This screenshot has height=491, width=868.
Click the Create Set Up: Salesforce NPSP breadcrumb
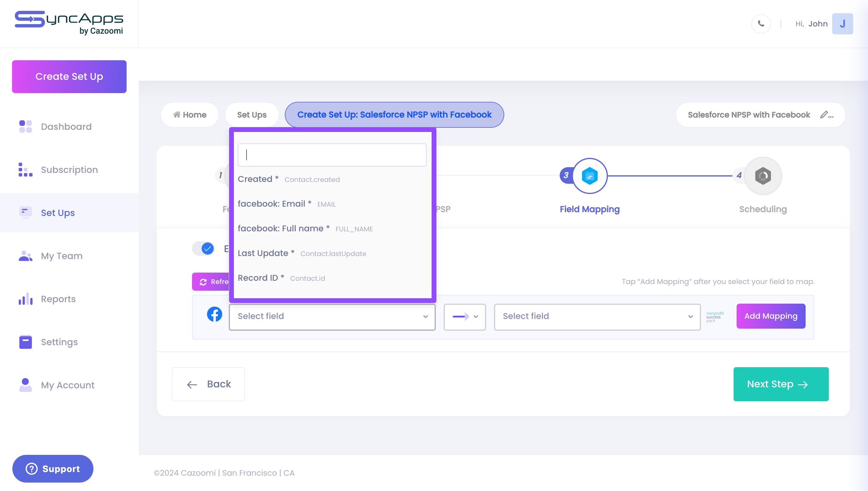tap(394, 115)
